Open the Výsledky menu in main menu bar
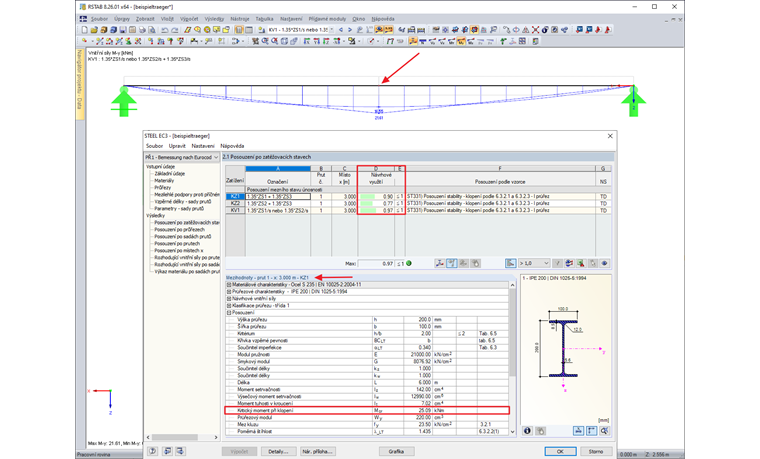This screenshot has height=459, width=760. pyautogui.click(x=214, y=18)
